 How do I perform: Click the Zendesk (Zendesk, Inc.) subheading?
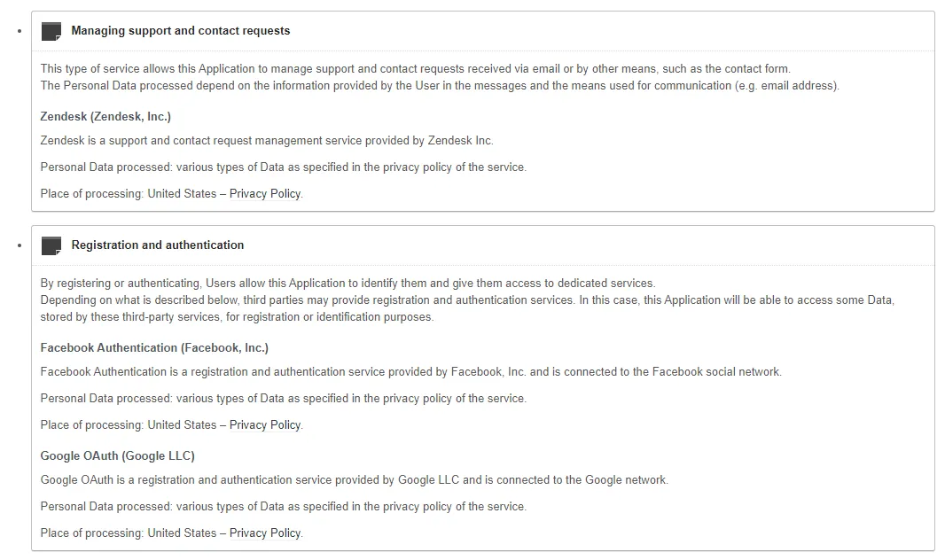pos(105,117)
